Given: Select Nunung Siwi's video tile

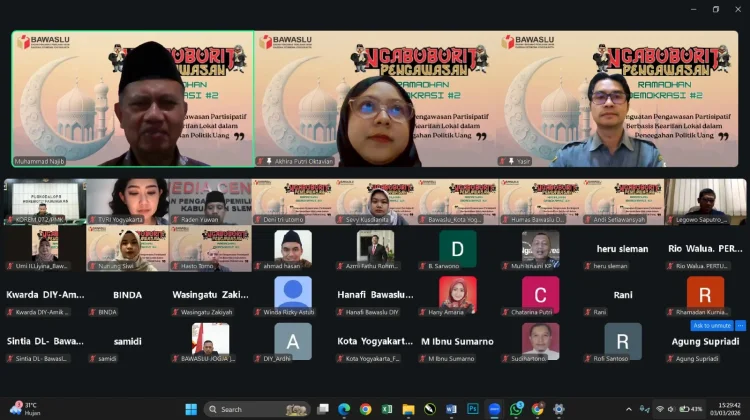Looking at the screenshot, I should [128, 248].
